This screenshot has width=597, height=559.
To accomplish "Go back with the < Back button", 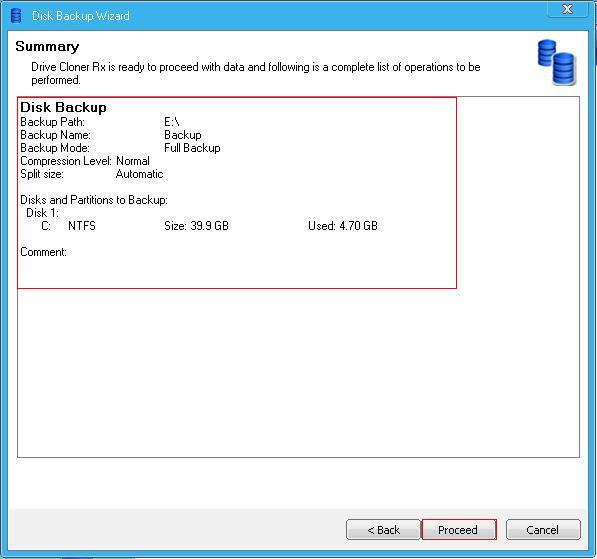I will (x=383, y=529).
